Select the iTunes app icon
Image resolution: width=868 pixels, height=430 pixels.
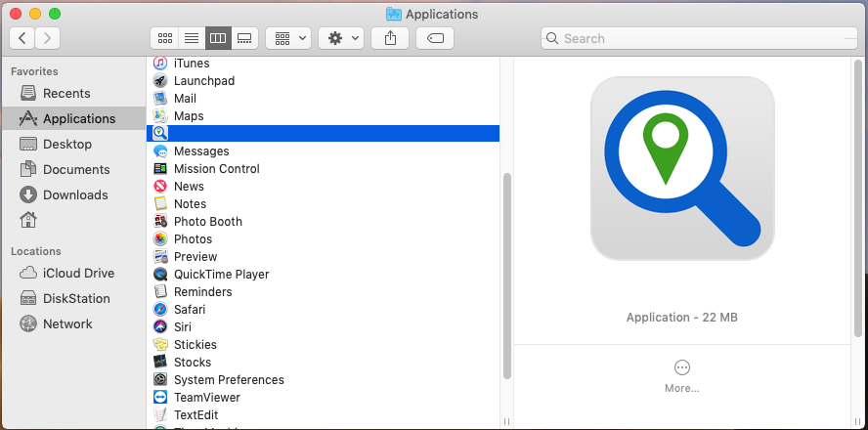pyautogui.click(x=160, y=64)
